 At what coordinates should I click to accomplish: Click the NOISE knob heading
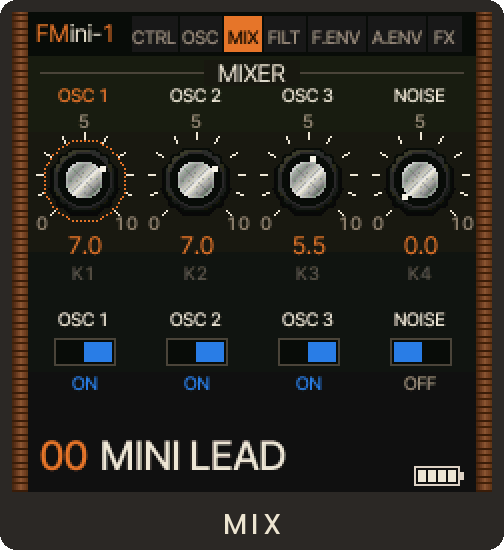(x=419, y=95)
